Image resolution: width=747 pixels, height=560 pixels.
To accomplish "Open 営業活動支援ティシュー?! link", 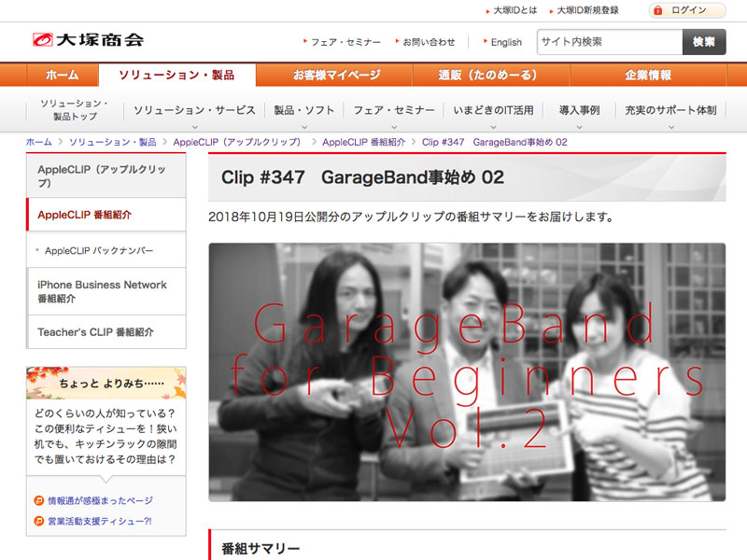I will 100,521.
